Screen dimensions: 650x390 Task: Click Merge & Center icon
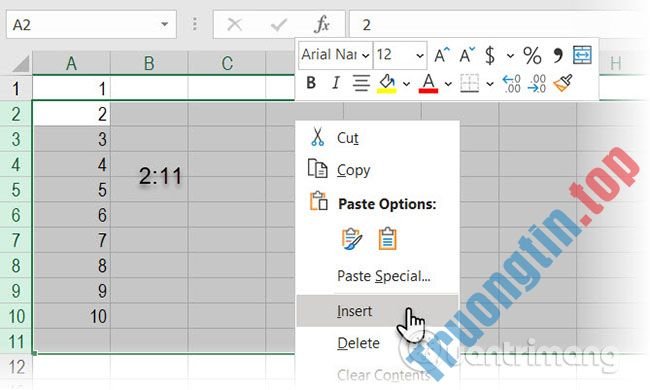(x=582, y=55)
